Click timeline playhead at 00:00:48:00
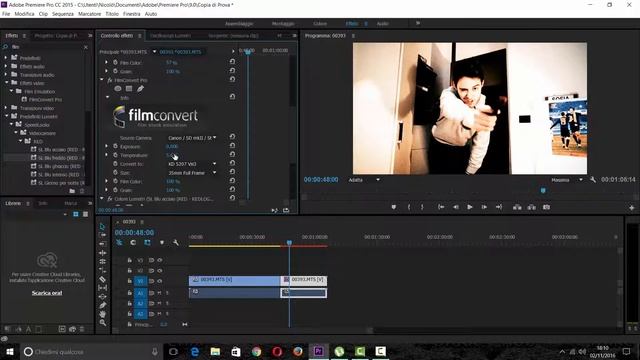 289,243
